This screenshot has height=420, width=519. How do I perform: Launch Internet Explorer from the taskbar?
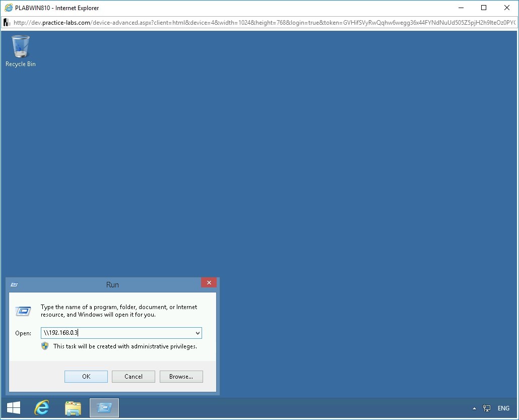tap(42, 408)
